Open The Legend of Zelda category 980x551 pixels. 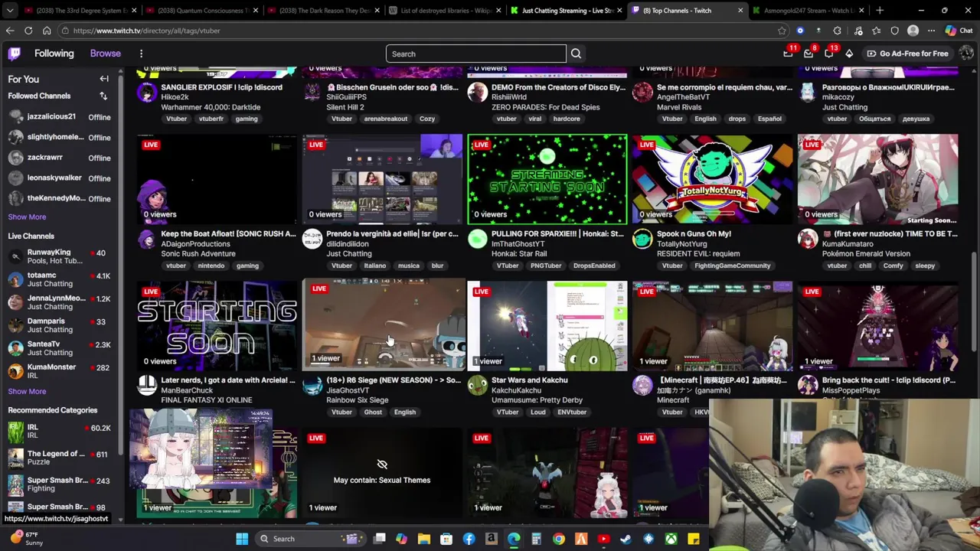(60, 458)
